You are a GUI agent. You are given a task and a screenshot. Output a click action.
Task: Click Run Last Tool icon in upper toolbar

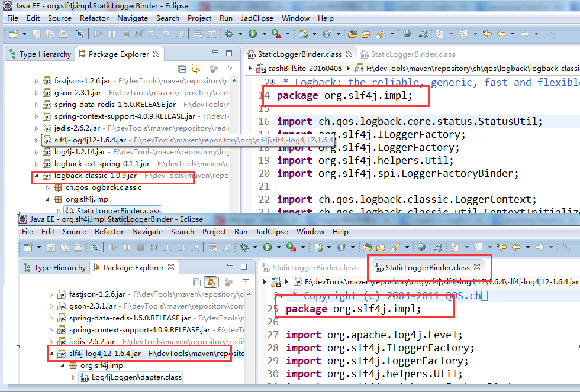point(276,34)
